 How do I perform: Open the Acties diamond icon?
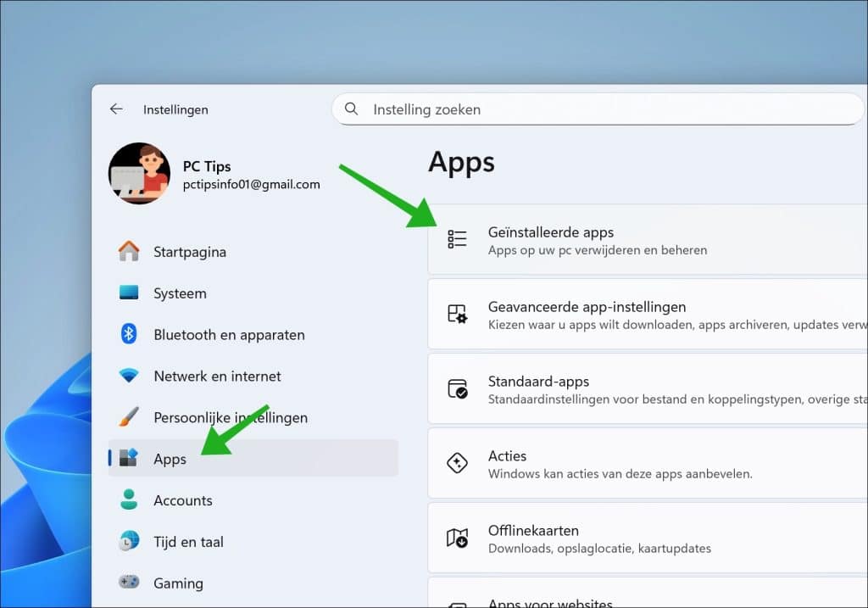coord(457,463)
